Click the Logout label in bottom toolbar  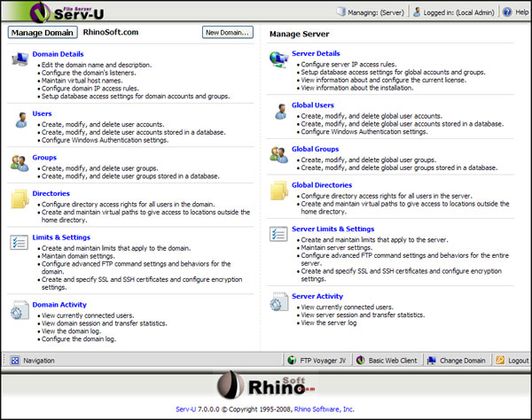click(x=519, y=361)
